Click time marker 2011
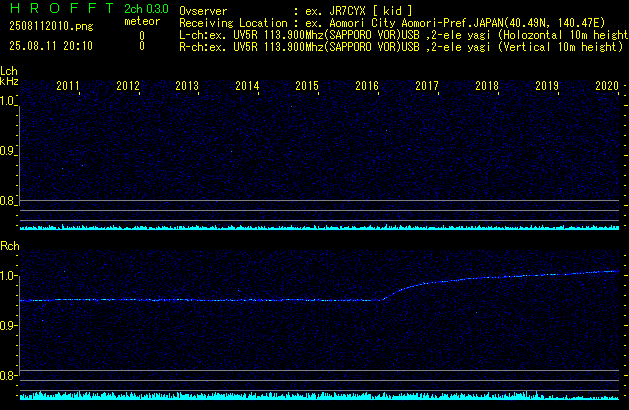The height and width of the screenshot is (410, 629). click(68, 86)
